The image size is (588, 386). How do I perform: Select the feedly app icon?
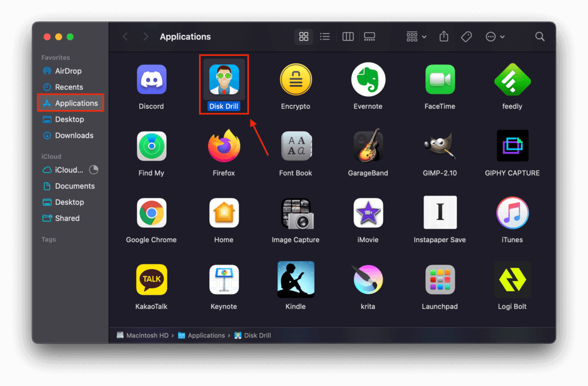tap(512, 79)
